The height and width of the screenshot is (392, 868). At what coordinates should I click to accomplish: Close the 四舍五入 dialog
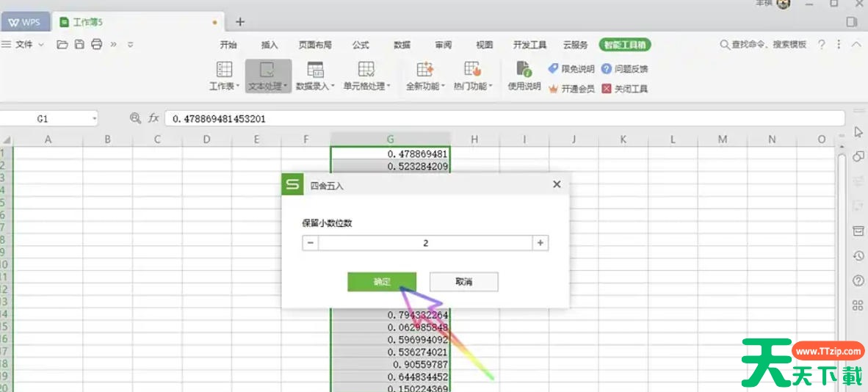click(557, 184)
